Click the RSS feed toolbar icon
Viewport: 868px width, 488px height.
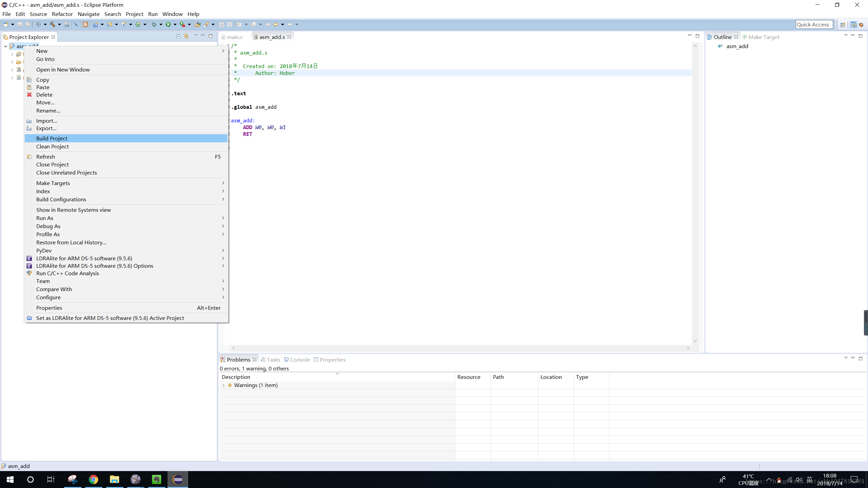pos(85,24)
